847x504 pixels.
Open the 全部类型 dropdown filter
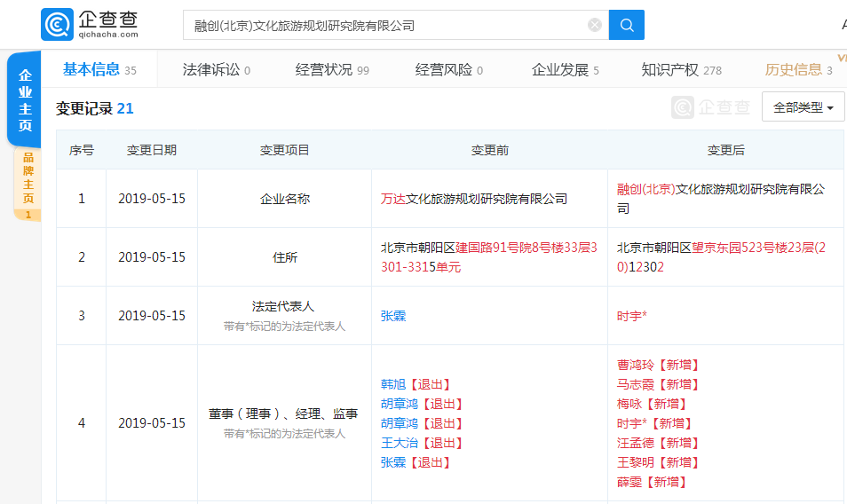tap(803, 106)
